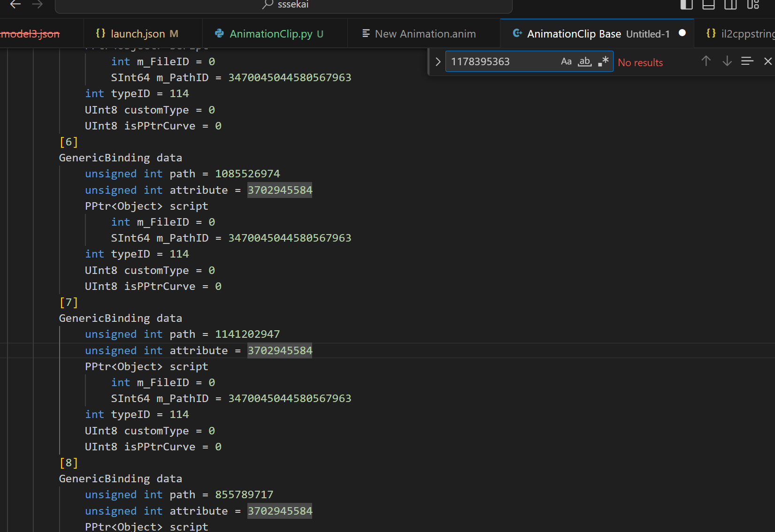Open the AnimationClip.py tab
This screenshot has height=532, width=775.
click(275, 34)
